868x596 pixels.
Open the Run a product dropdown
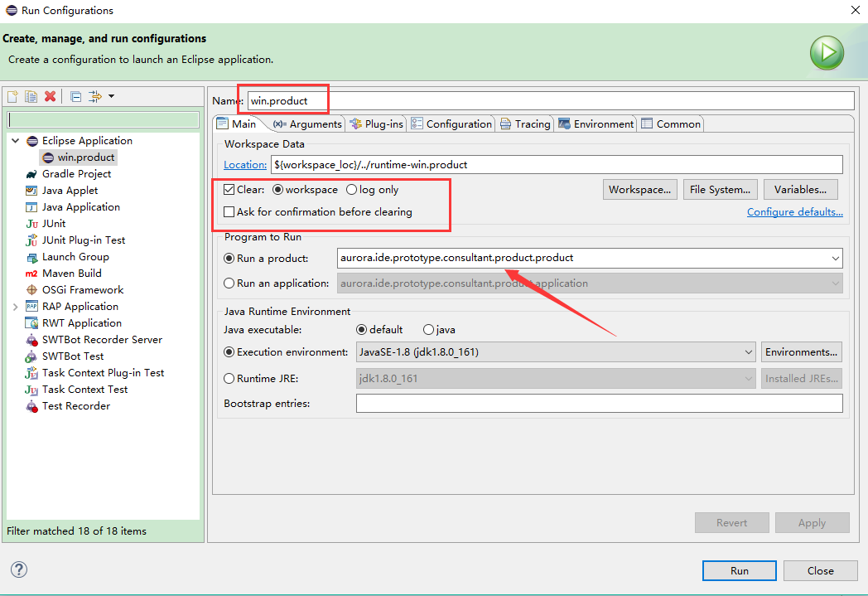point(835,258)
